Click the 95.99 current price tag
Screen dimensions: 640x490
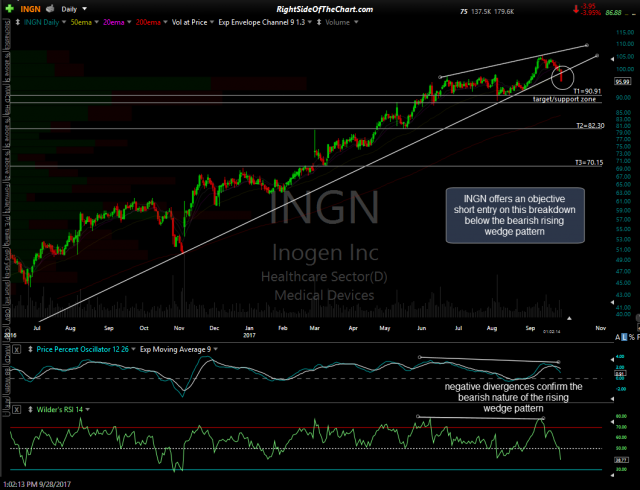click(622, 82)
